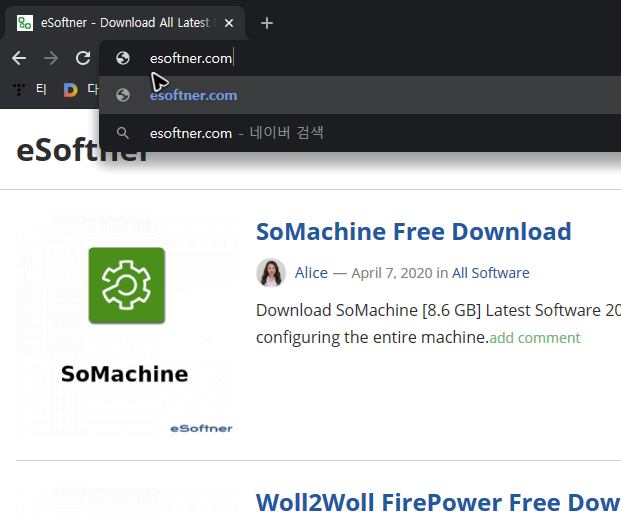Screen dimensions: 621x514
Task: Click the globe icon in the address bar
Action: click(123, 58)
